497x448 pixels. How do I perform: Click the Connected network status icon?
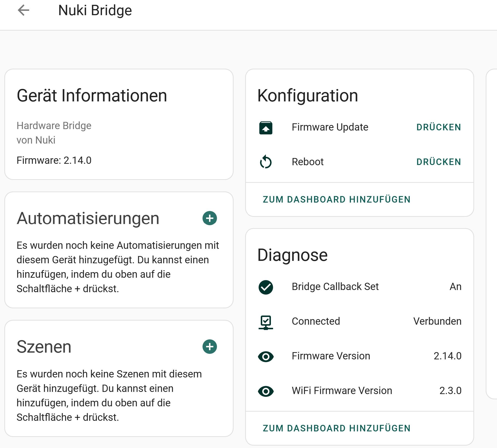[x=266, y=322]
